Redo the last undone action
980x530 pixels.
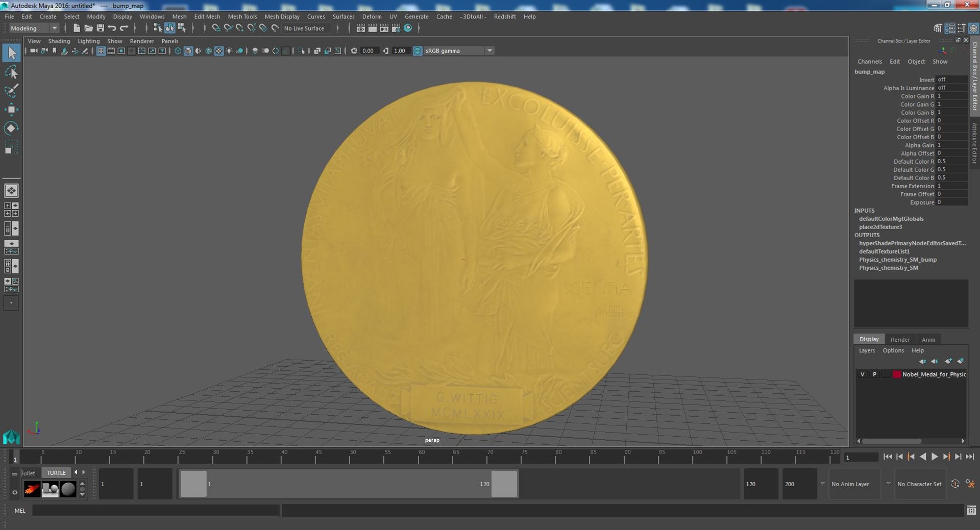pyautogui.click(x=124, y=28)
